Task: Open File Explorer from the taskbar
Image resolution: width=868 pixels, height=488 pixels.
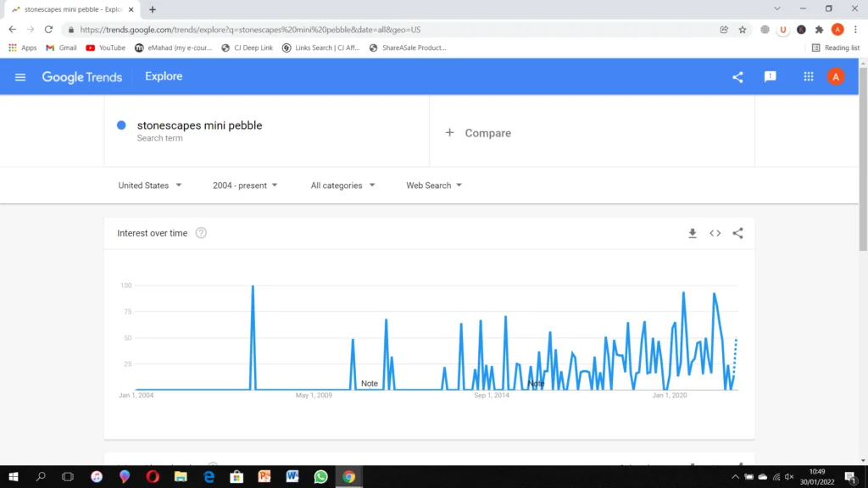Action: point(181,476)
